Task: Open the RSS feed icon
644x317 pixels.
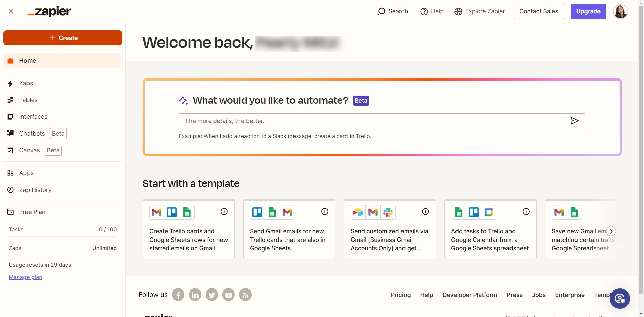Action: [x=246, y=295]
